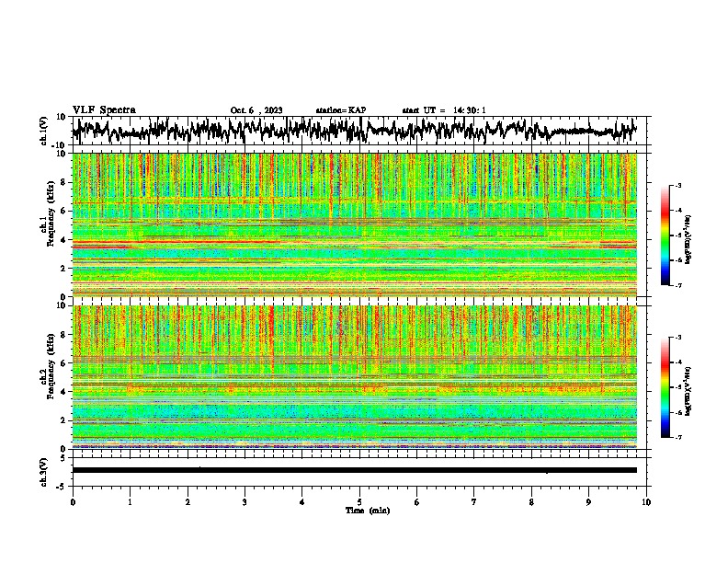Screen dimensions: 728x563
Task: Click time axis tick label "8"
Action: click(531, 502)
